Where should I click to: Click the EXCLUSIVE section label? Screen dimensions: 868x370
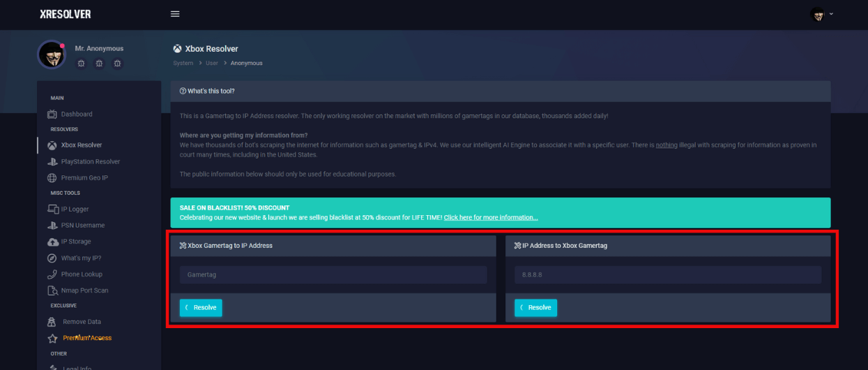click(63, 306)
